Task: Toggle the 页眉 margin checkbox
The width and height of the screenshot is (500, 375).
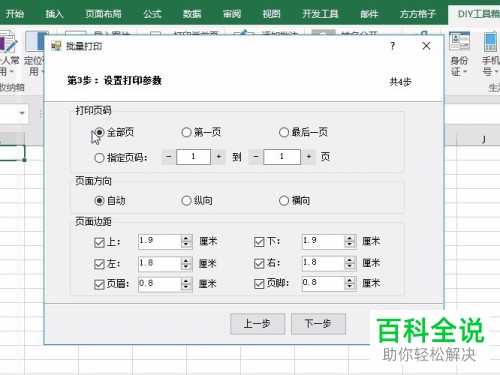Action: tap(99, 284)
